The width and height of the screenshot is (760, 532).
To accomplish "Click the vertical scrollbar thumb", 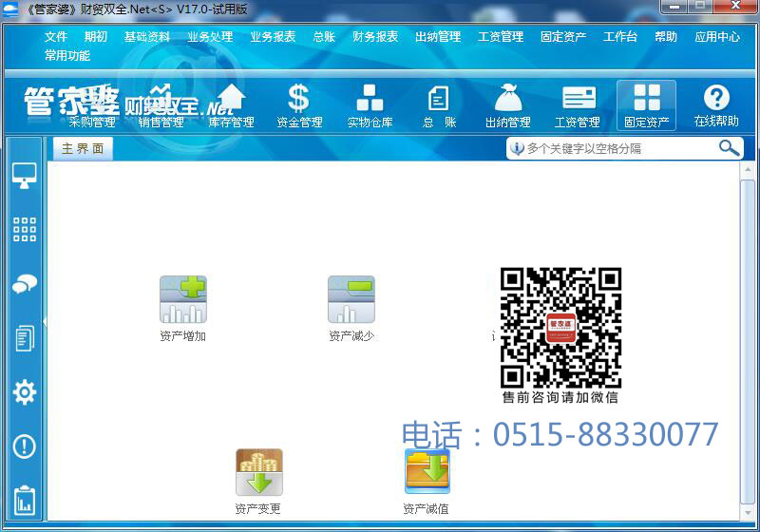I will 748,342.
